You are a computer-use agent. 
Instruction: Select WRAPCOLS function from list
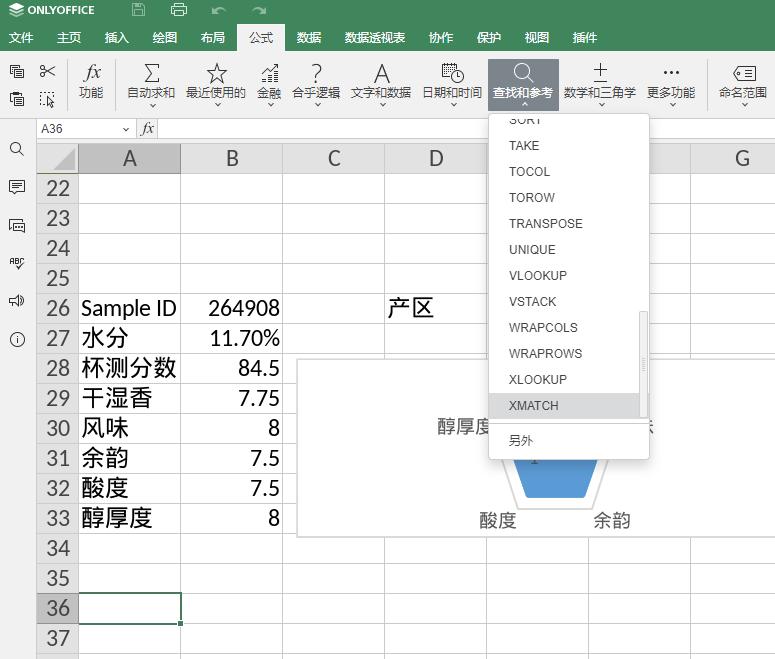click(564, 328)
